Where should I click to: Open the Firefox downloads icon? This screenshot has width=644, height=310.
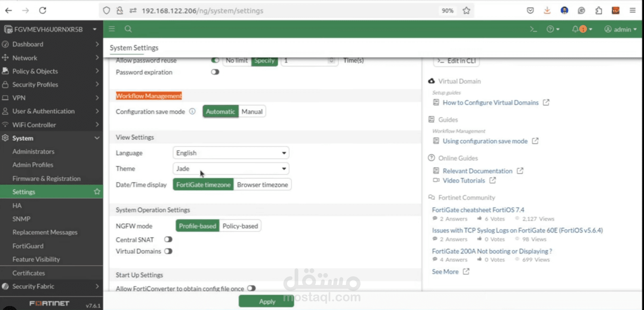coord(547,11)
